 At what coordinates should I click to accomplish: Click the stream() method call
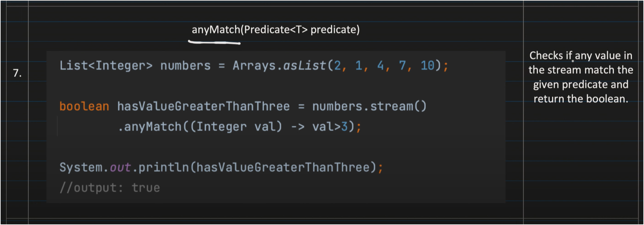point(398,106)
